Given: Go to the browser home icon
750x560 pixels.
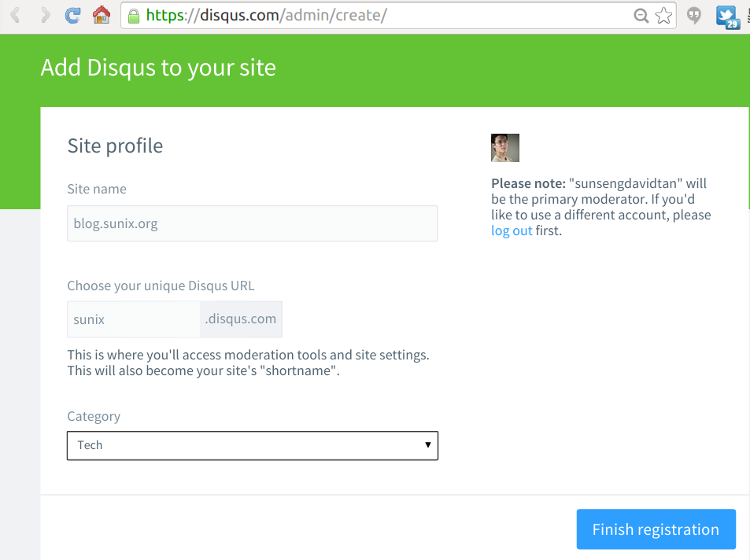Looking at the screenshot, I should (102, 15).
